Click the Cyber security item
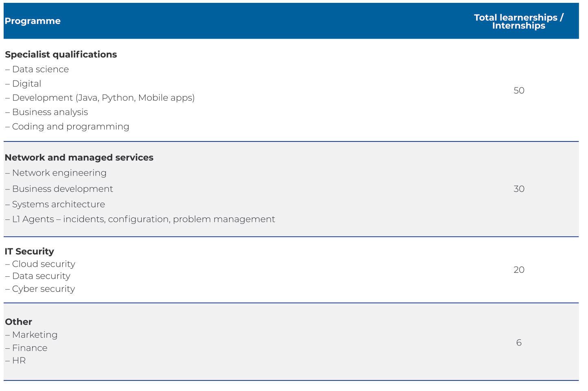 43,289
